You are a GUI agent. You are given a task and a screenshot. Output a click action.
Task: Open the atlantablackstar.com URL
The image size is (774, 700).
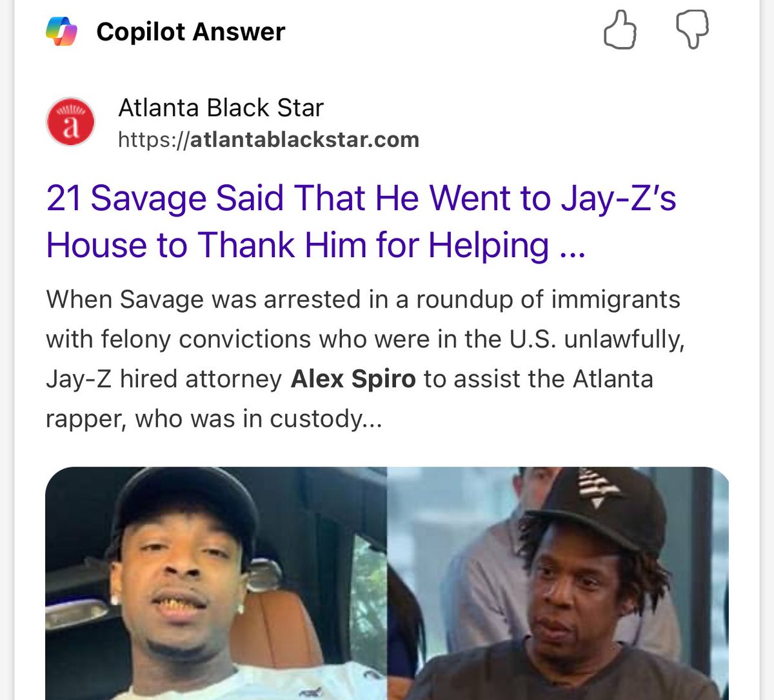point(268,139)
